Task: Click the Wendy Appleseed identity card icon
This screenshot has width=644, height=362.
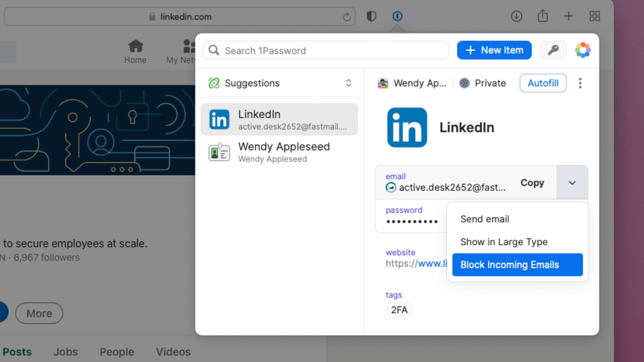Action: click(219, 152)
